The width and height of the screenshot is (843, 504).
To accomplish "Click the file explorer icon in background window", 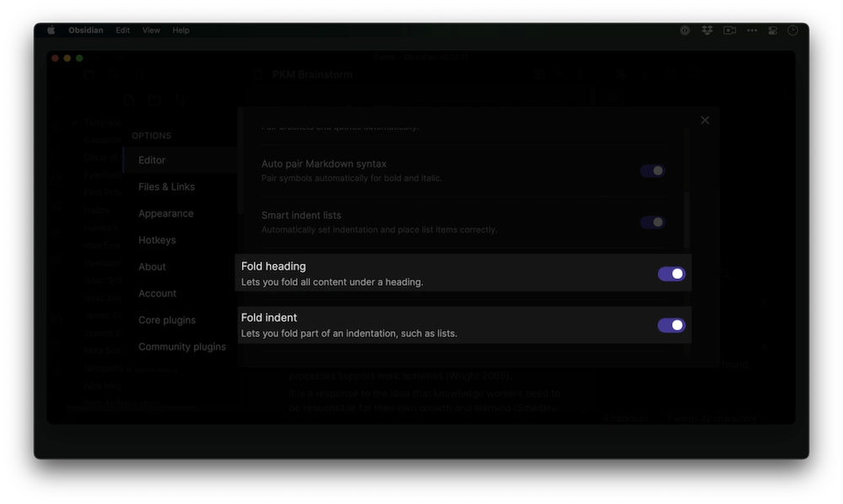I will click(x=89, y=75).
